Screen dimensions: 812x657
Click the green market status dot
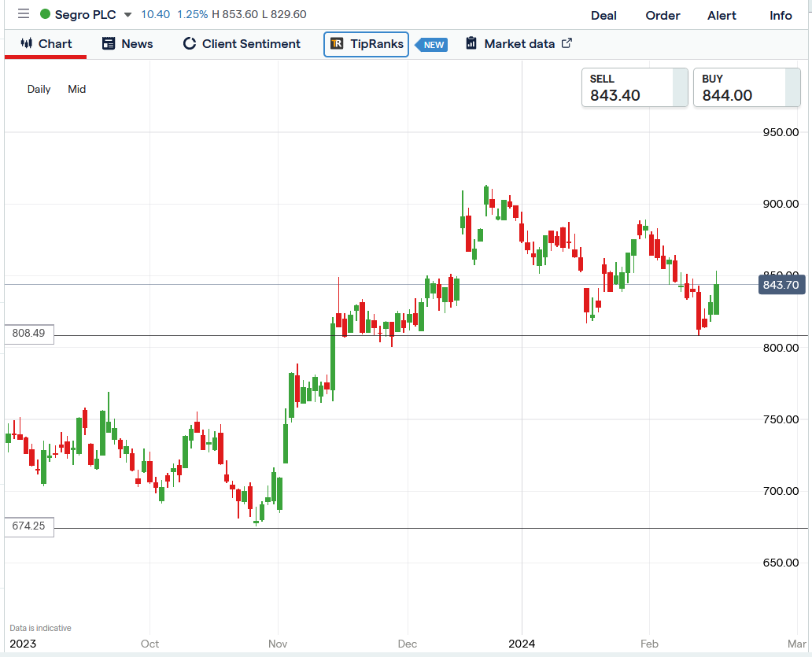coord(45,14)
